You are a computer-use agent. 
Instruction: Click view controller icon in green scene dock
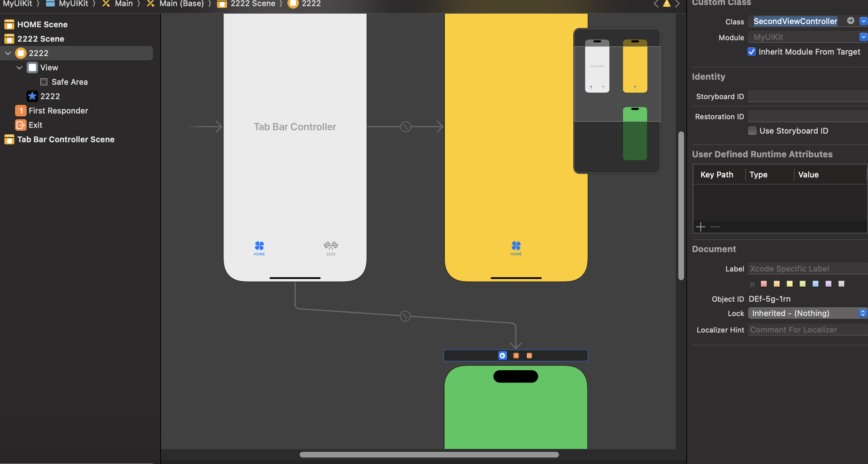(502, 356)
